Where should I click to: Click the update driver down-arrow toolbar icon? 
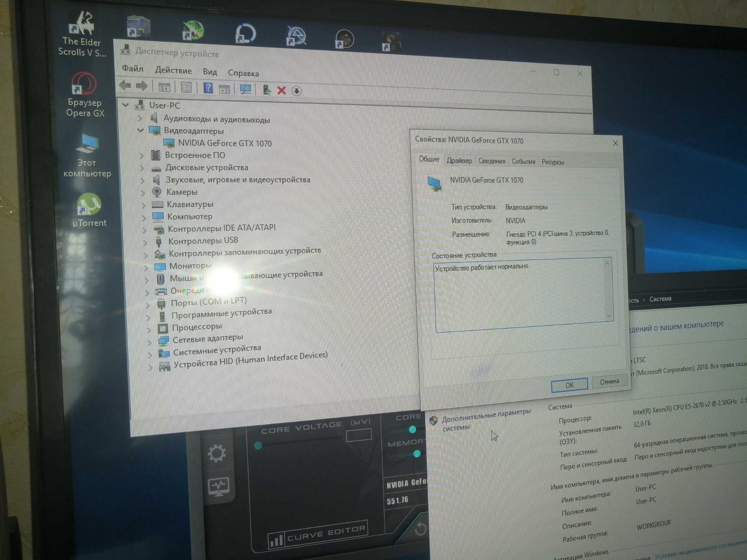click(297, 91)
